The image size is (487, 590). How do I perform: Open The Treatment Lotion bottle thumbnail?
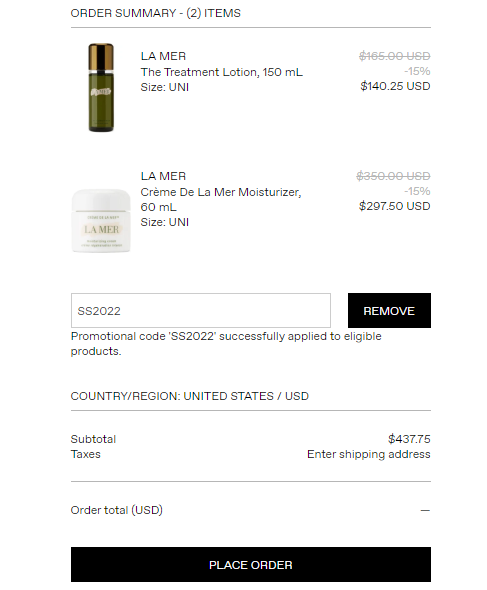click(101, 87)
